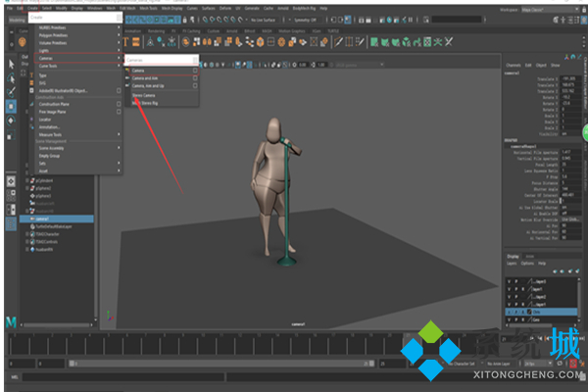Activate the Paint Selection tool

10,90
